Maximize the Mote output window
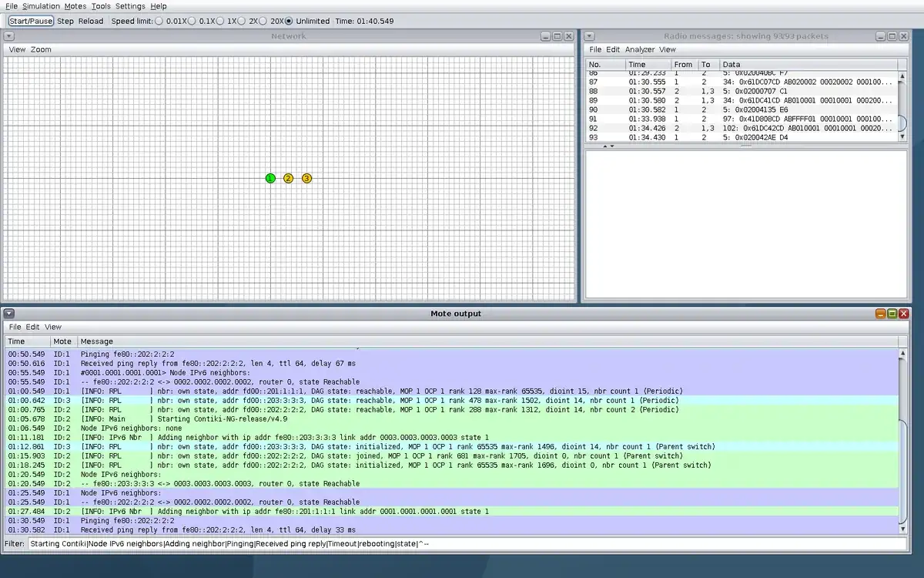This screenshot has width=924, height=578. click(x=892, y=314)
